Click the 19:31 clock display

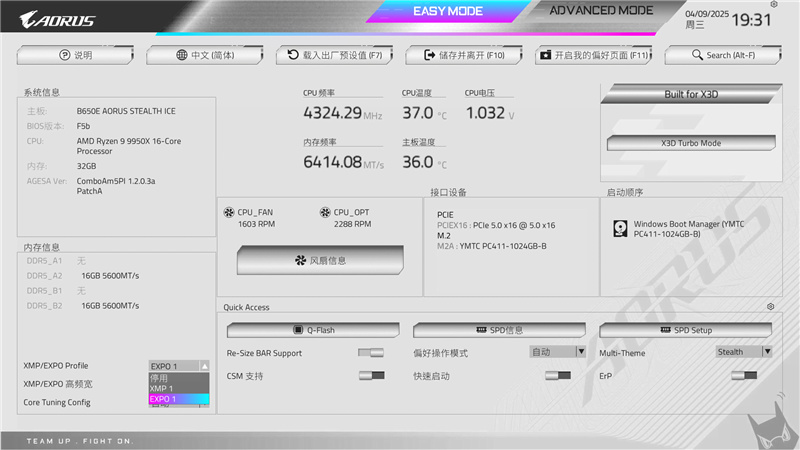click(x=751, y=20)
